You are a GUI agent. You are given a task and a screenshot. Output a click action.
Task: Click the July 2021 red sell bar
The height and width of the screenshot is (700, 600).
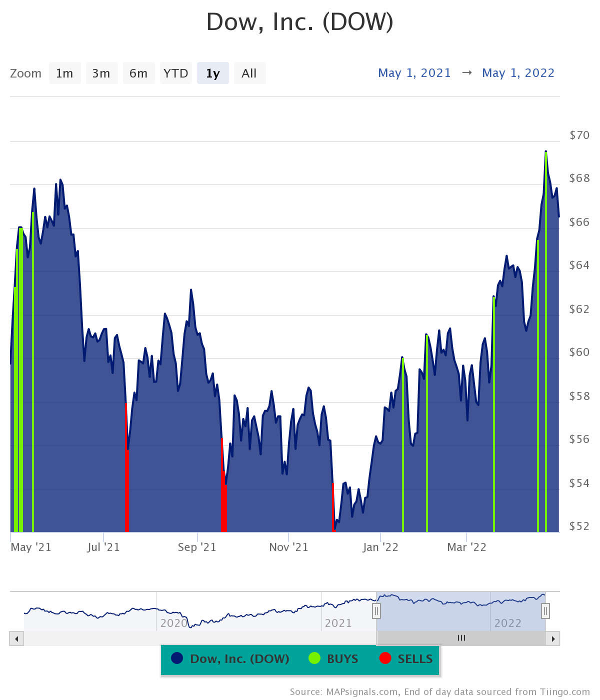pyautogui.click(x=126, y=467)
